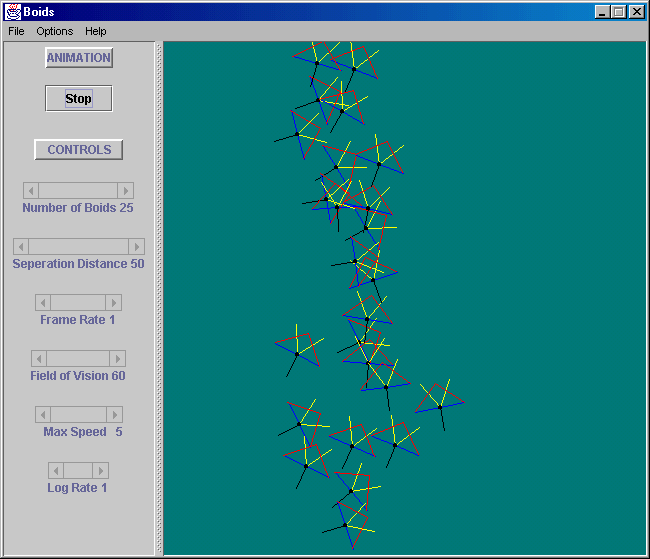Increase Max Speed with right arrow
This screenshot has height=559, width=650.
115,415
